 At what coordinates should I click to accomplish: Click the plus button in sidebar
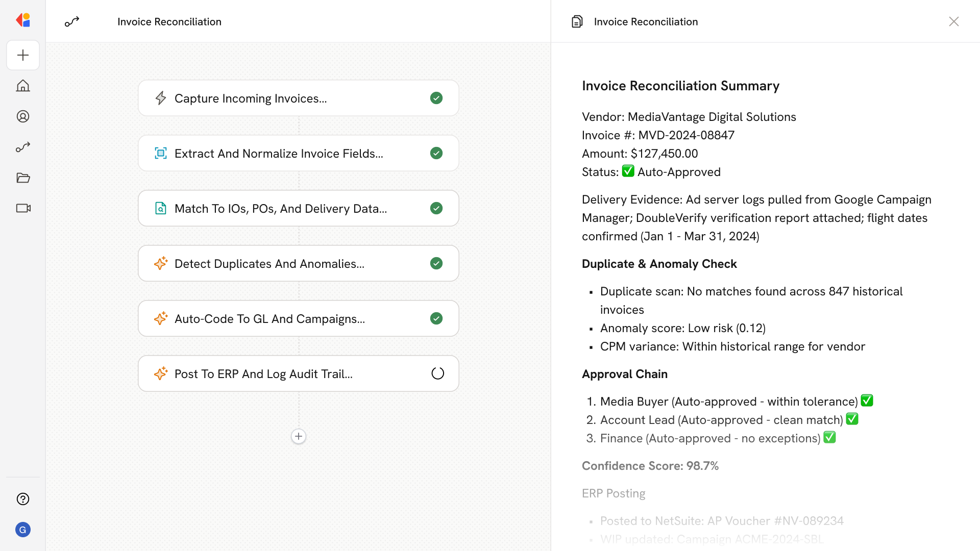23,55
